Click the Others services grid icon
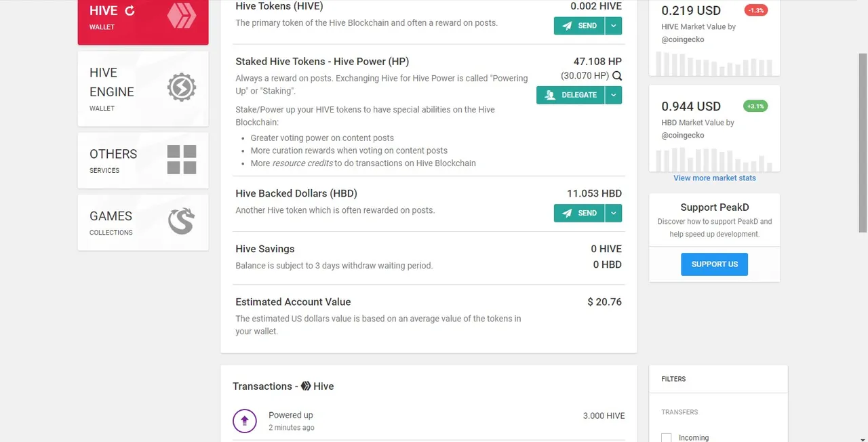868x442 pixels. click(182, 160)
